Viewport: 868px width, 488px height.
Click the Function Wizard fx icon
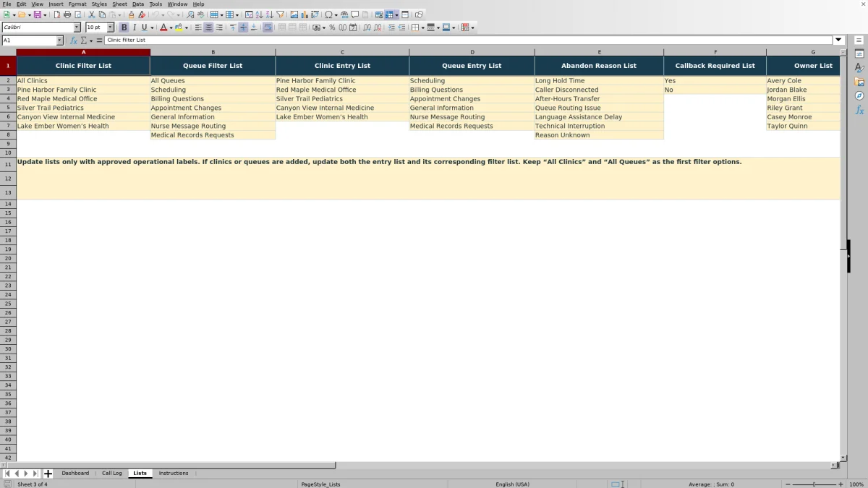click(74, 40)
